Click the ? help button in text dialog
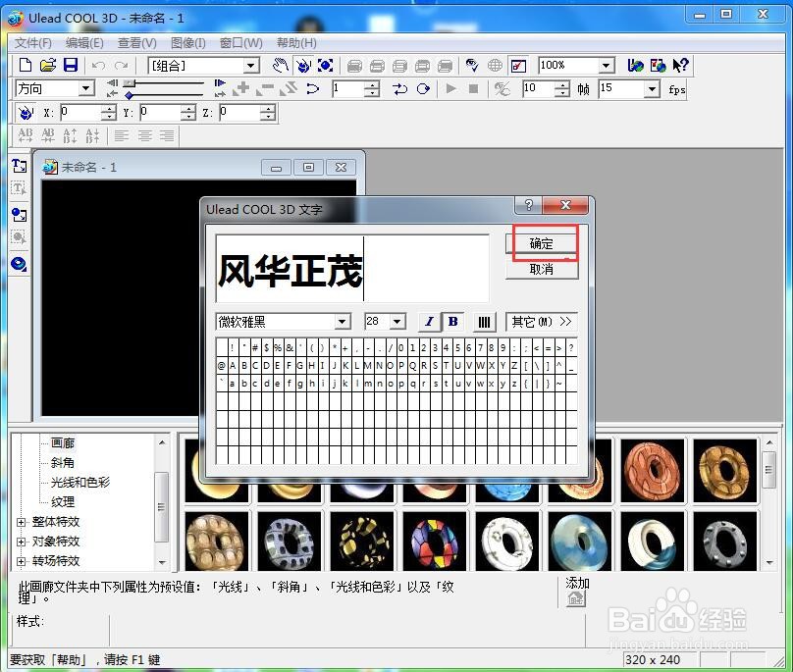Image resolution: width=793 pixels, height=672 pixels. click(528, 205)
